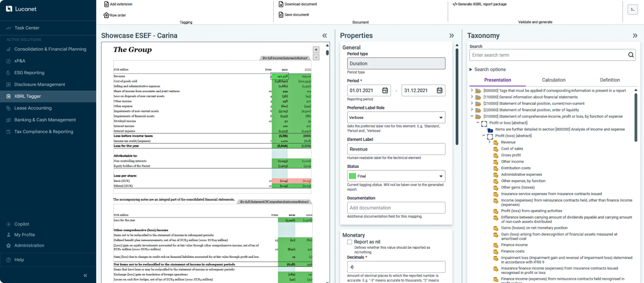Expand the Search options disclosure
The height and width of the screenshot is (283, 644).
click(471, 69)
